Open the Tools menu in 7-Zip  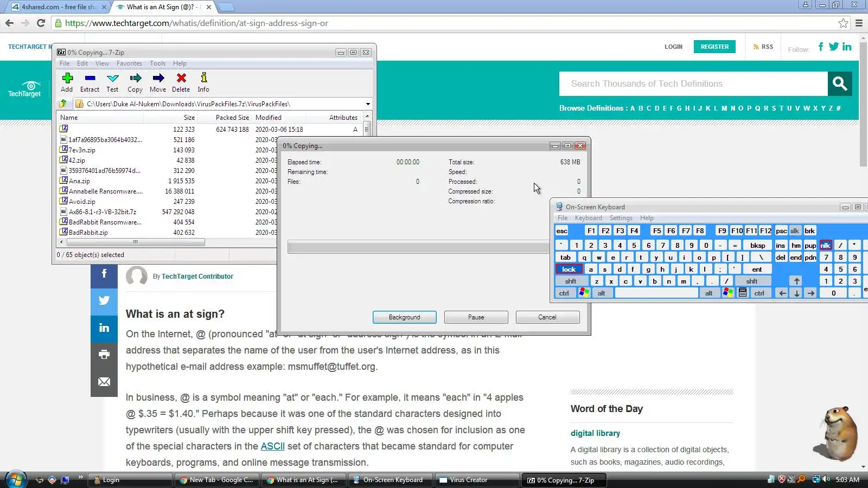click(x=157, y=63)
